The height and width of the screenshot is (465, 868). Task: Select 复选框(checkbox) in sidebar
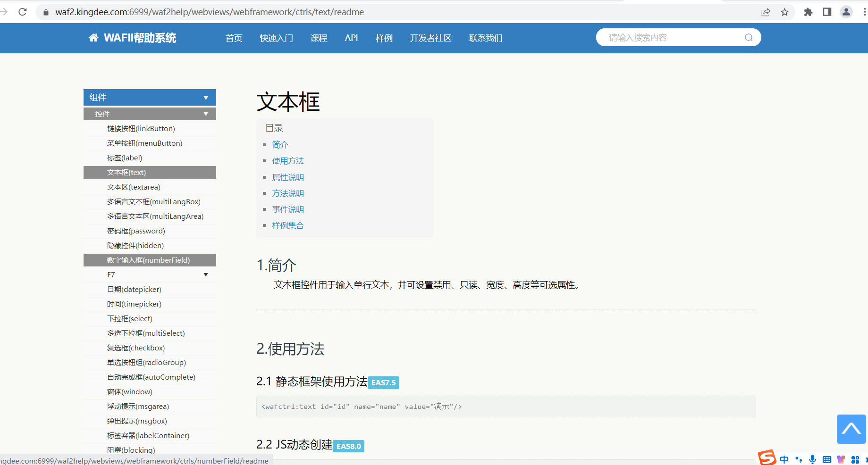click(x=150, y=348)
